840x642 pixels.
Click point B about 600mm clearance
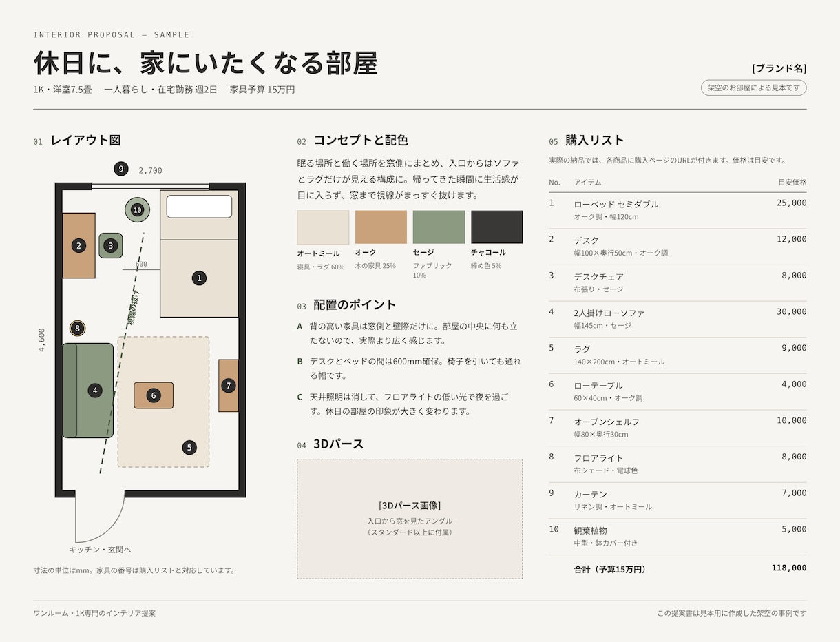pyautogui.click(x=410, y=369)
